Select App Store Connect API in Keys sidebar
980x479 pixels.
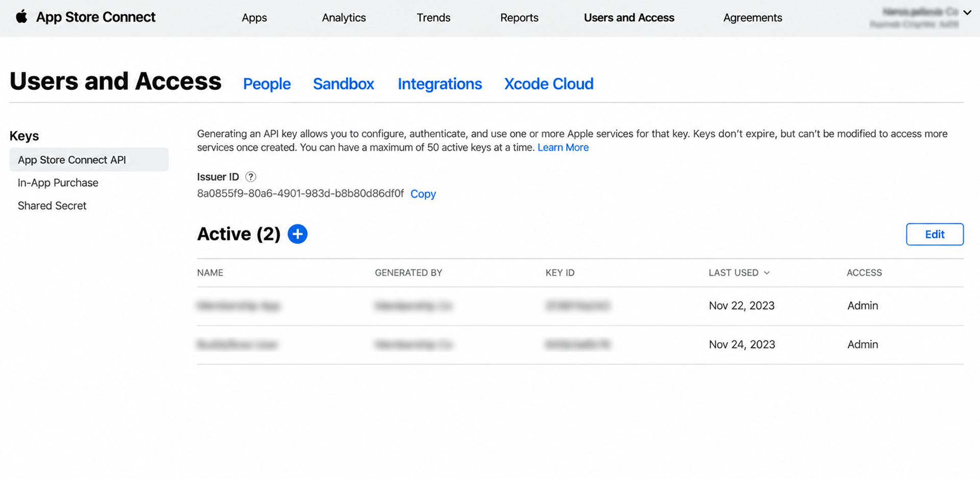(89, 160)
